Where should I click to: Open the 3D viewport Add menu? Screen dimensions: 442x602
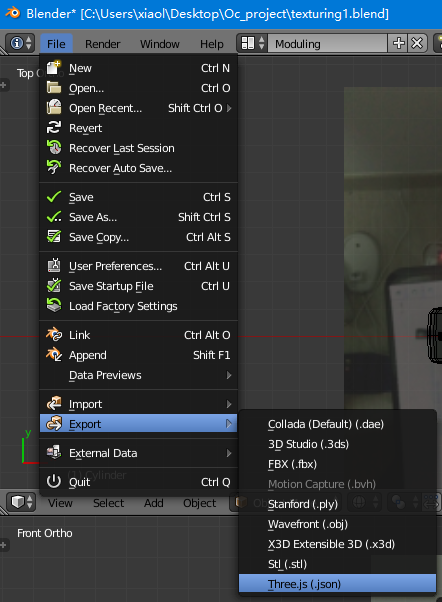click(154, 503)
